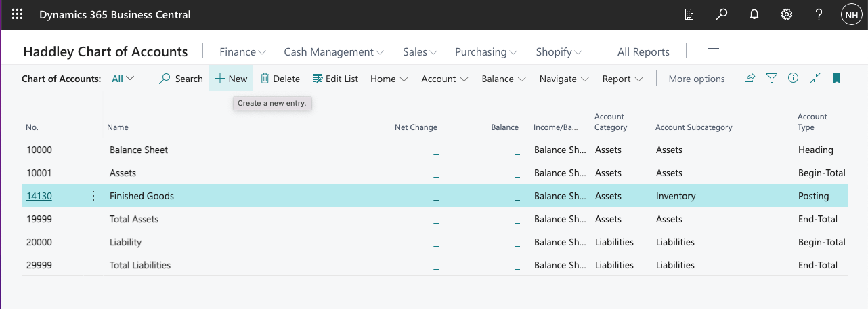Expand the Finance menu
Screen dimensions: 868x309
(242, 52)
